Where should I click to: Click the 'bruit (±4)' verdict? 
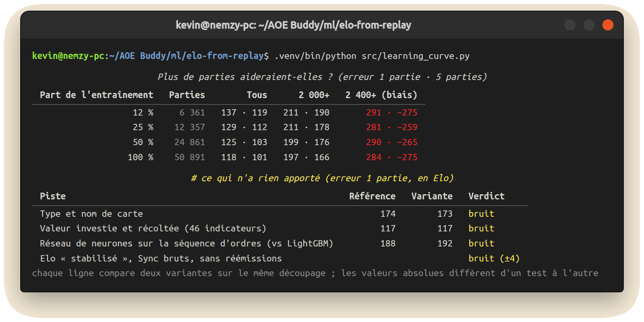494,259
